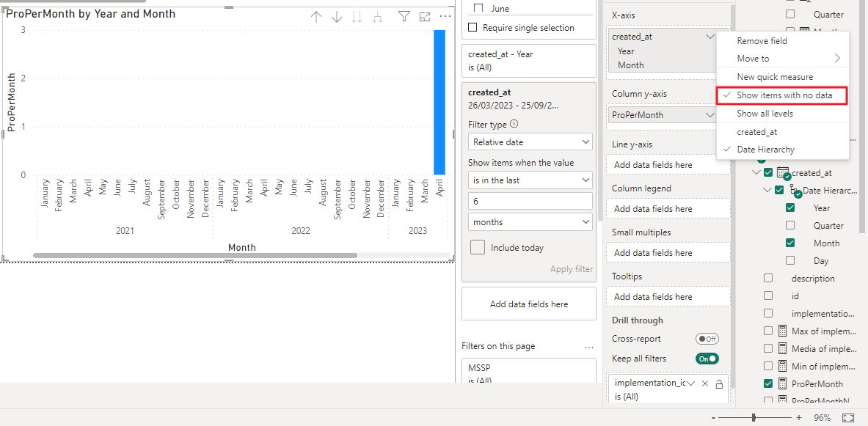
Task: Click the calculator icon of Min of implem measure
Action: [x=782, y=367]
